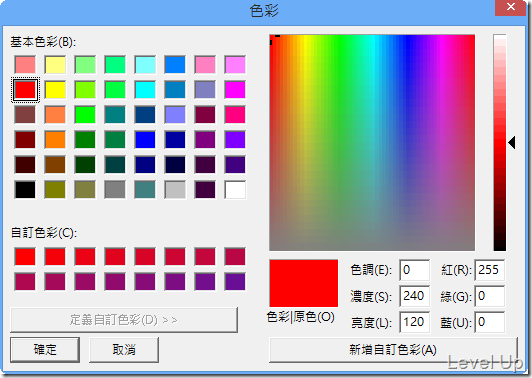Click the 定義自訂色彩(D) >> button

124,320
